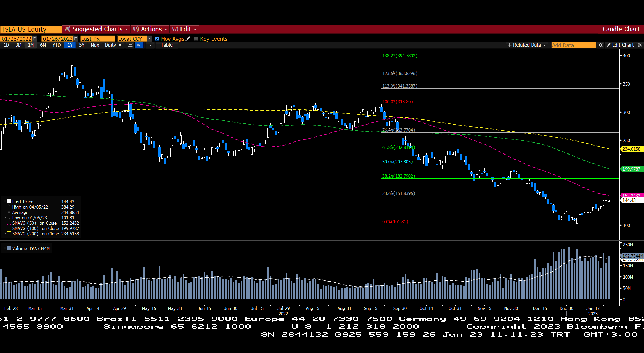Click the 199.9787 green axis price tag
The width and height of the screenshot is (644, 353).
(x=632, y=169)
